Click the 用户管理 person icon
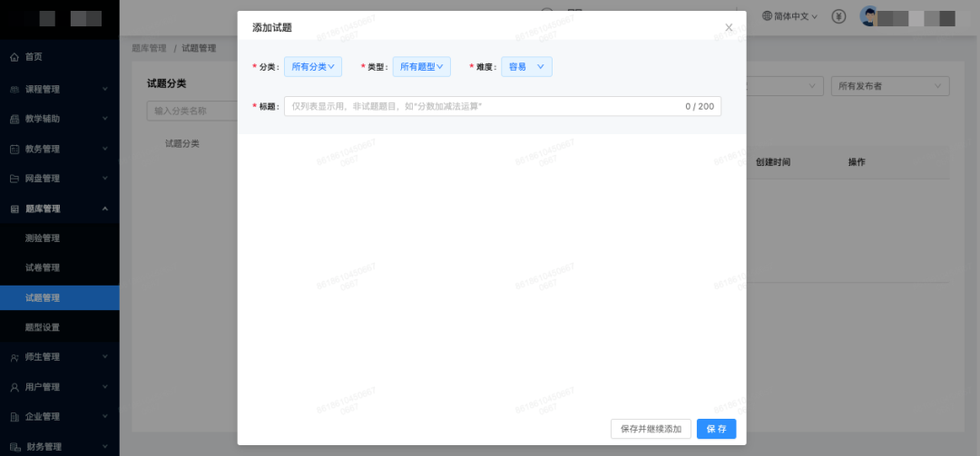The width and height of the screenshot is (980, 456). pyautogui.click(x=15, y=387)
